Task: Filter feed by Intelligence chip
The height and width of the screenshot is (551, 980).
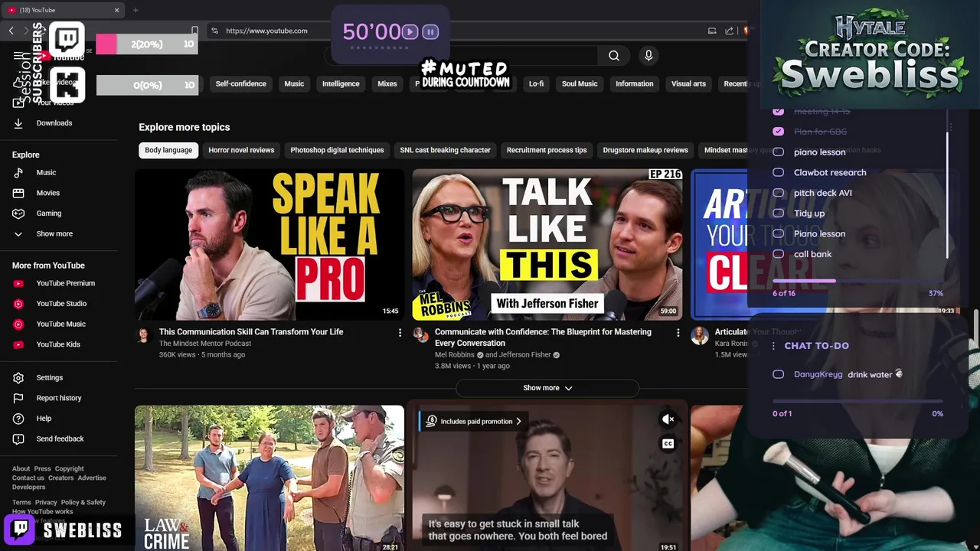Action: (x=341, y=83)
